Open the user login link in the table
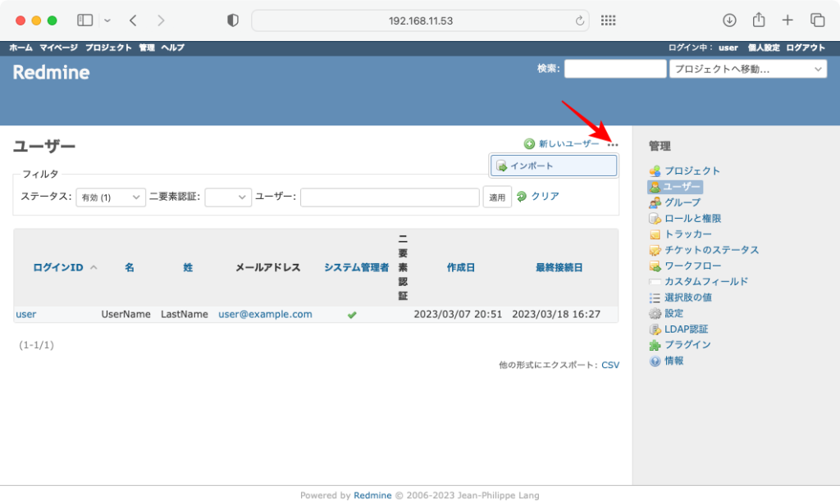Image resolution: width=840 pixels, height=504 pixels. [x=25, y=314]
